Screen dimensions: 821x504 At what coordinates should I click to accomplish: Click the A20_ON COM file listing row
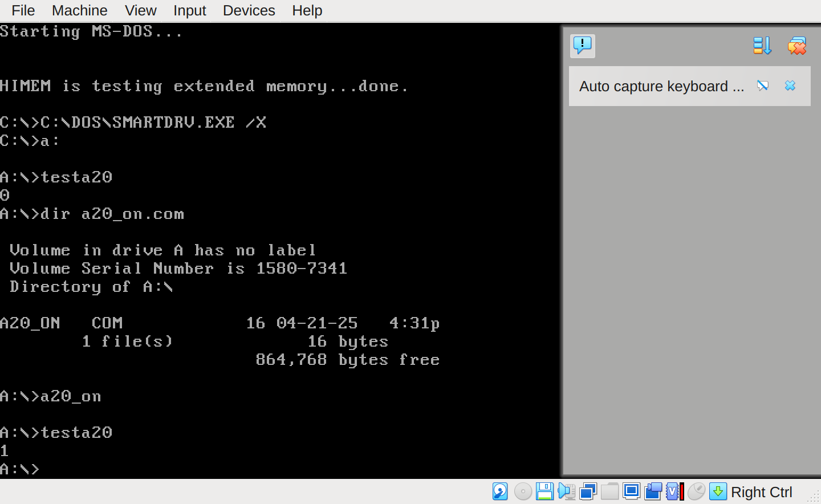pos(220,323)
